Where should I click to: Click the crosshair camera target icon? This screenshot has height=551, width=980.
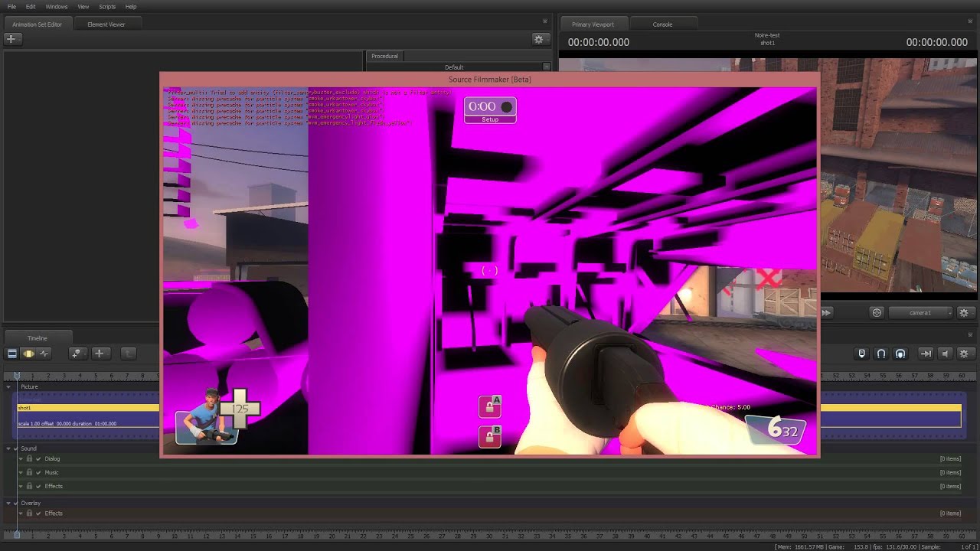click(877, 312)
